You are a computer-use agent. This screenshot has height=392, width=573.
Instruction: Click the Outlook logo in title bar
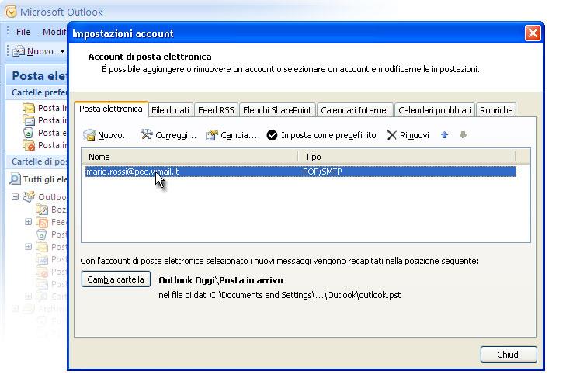click(11, 12)
